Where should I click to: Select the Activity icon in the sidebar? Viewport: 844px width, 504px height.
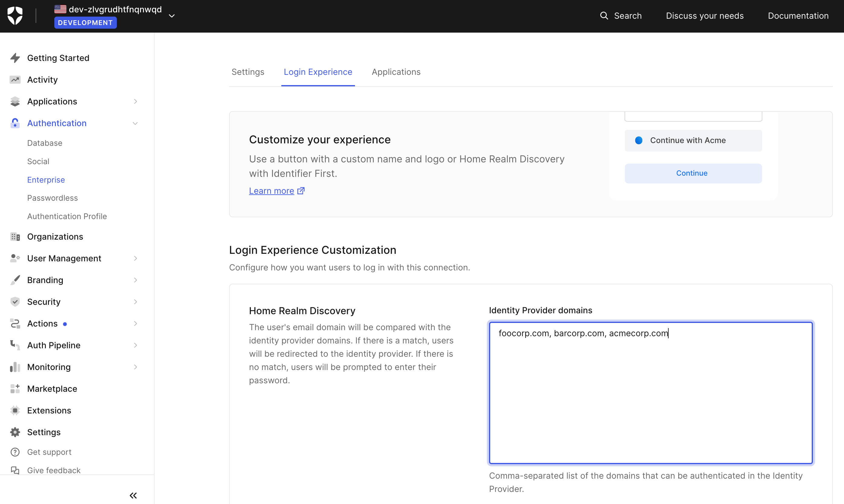coord(15,79)
